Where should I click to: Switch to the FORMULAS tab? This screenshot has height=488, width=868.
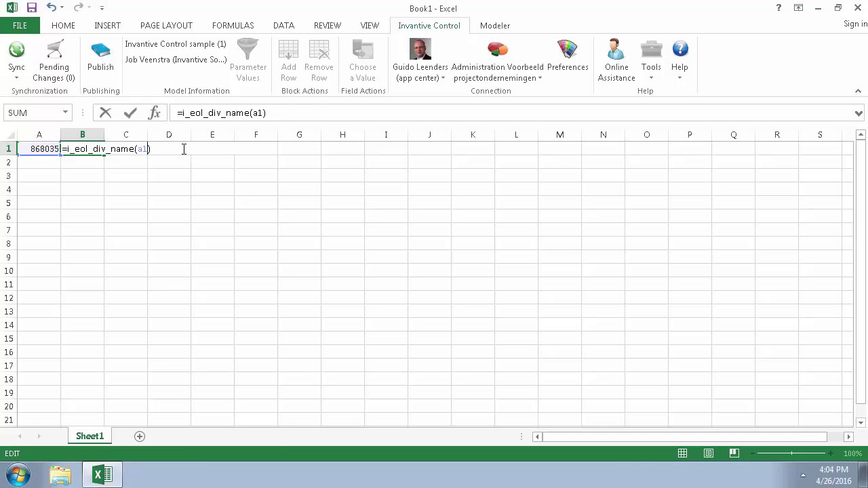click(x=233, y=25)
